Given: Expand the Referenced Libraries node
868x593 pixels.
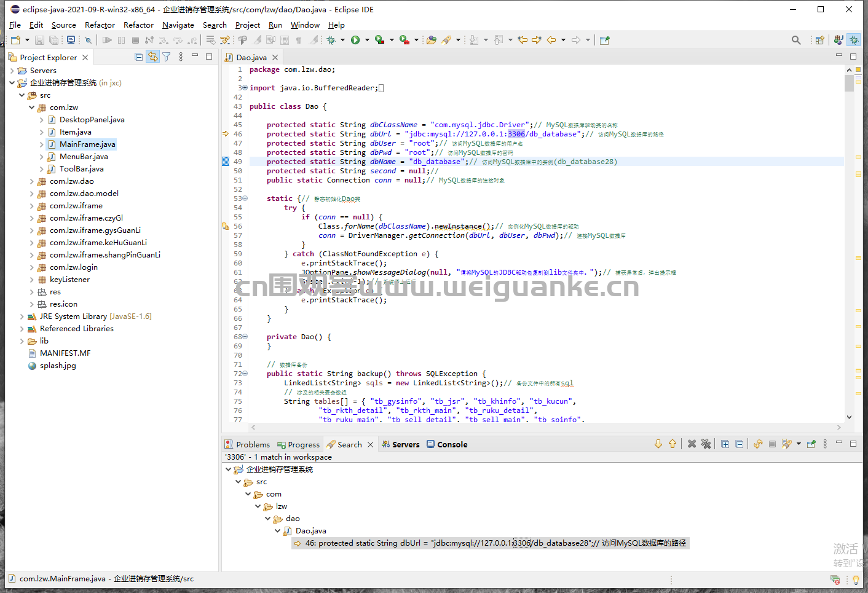Looking at the screenshot, I should point(22,329).
